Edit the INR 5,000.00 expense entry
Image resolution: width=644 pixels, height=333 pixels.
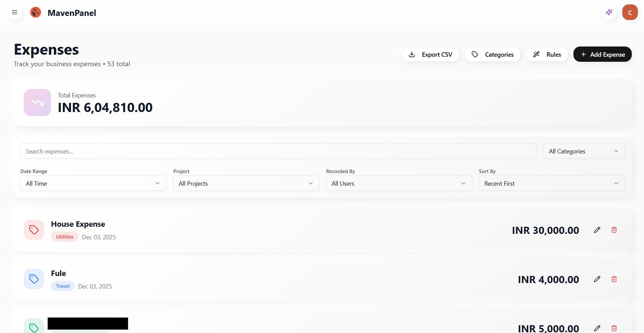pyautogui.click(x=597, y=328)
